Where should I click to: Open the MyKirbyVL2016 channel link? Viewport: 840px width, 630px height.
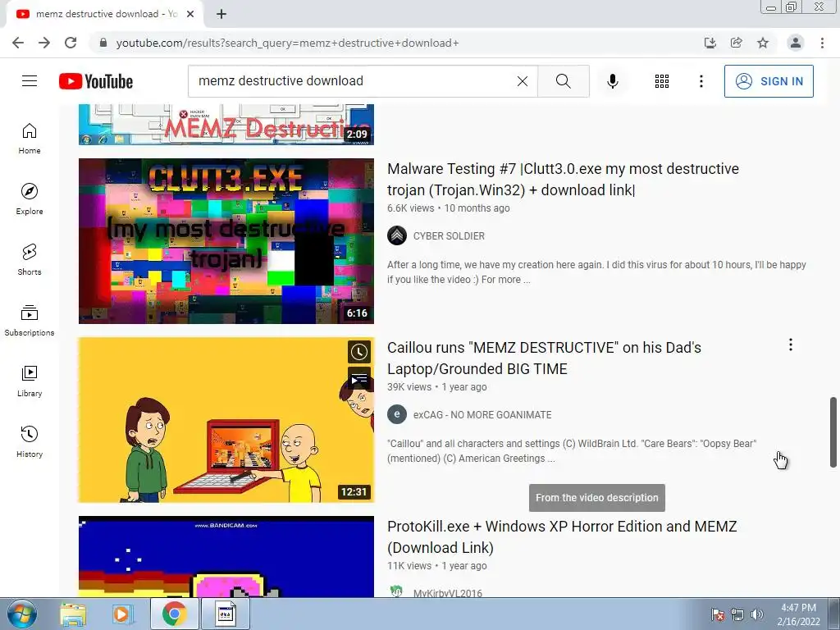pos(447,592)
